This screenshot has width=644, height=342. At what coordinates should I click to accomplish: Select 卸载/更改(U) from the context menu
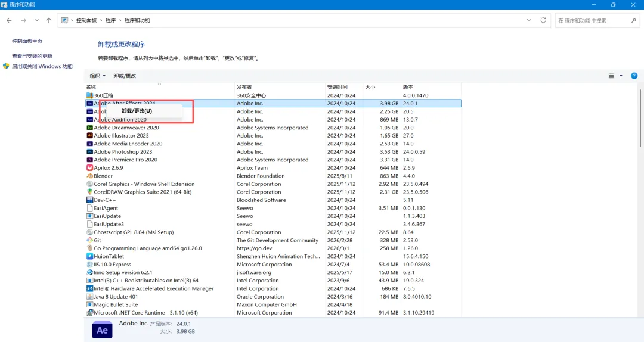(x=137, y=111)
